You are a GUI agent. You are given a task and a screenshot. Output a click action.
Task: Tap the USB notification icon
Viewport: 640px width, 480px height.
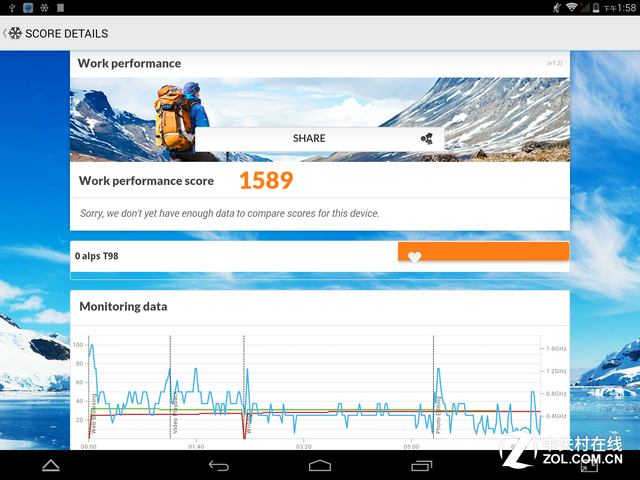click(9, 7)
